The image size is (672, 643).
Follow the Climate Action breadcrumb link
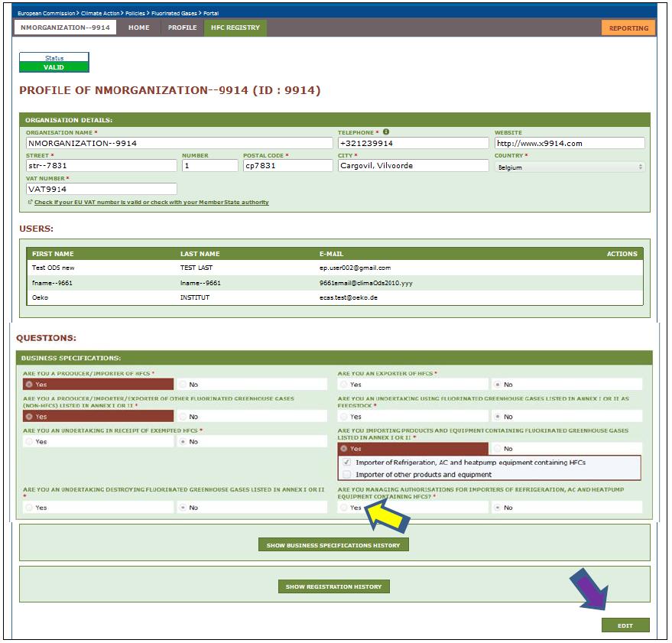pos(100,13)
